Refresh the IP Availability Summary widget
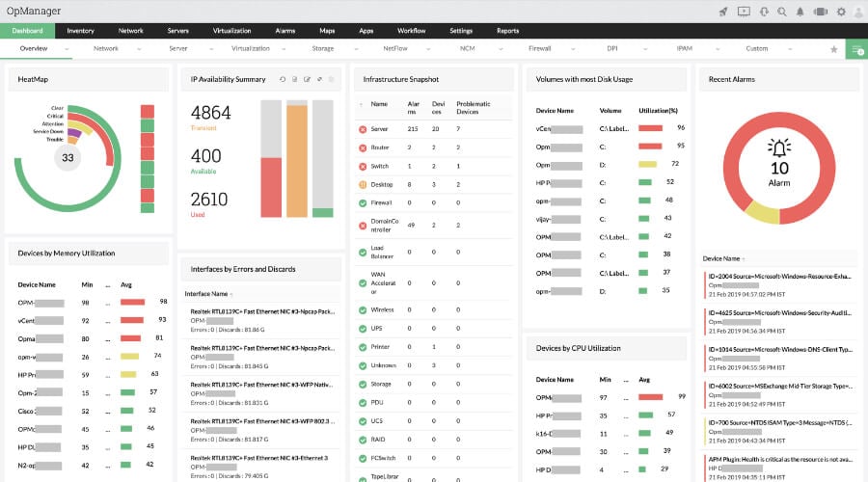The image size is (868, 482). (x=283, y=80)
